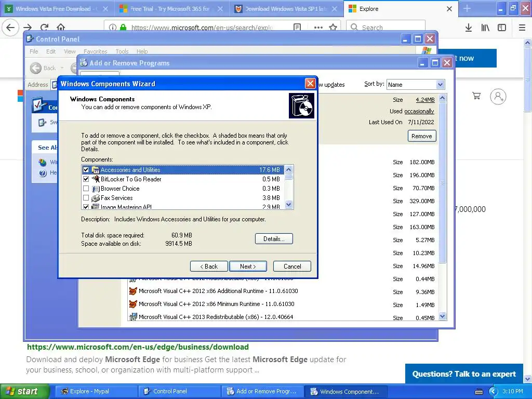Expand hidden tray icons arrow
Screen dimensions: 532x399
(493, 392)
